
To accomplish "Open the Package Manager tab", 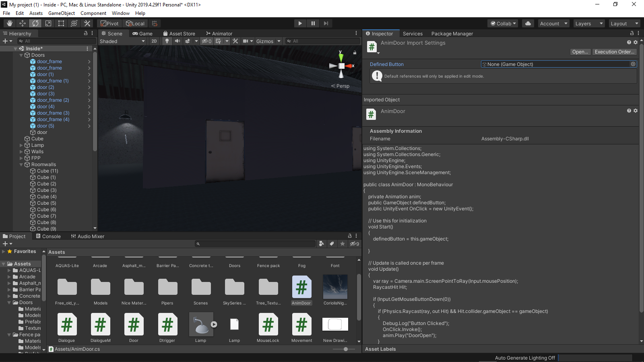I will click(452, 33).
